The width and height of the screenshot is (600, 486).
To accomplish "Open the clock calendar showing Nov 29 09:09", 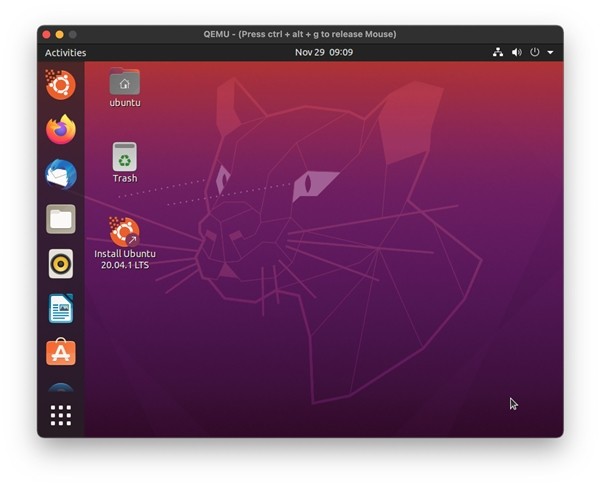I will point(324,52).
